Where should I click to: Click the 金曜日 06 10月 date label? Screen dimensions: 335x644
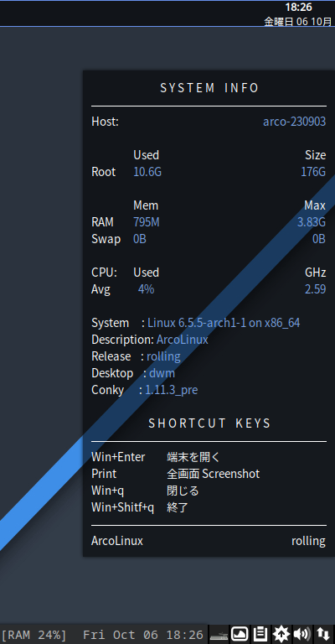click(297, 21)
